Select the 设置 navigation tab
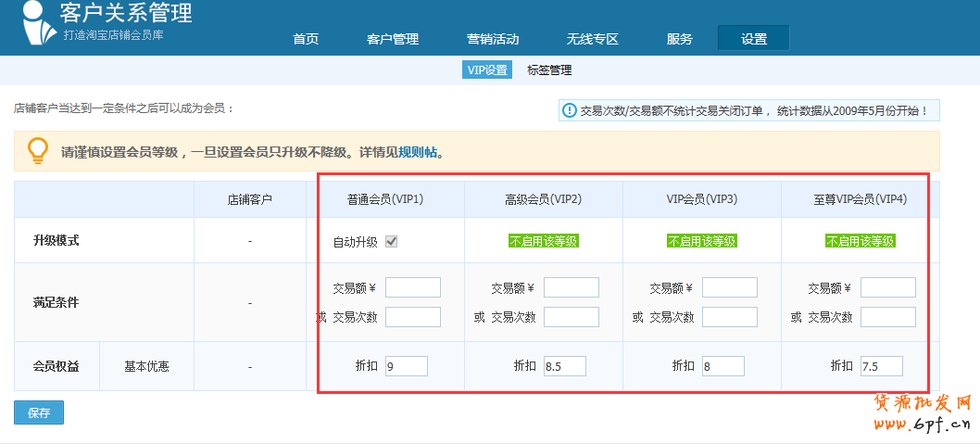The width and height of the screenshot is (980, 444). 753,39
